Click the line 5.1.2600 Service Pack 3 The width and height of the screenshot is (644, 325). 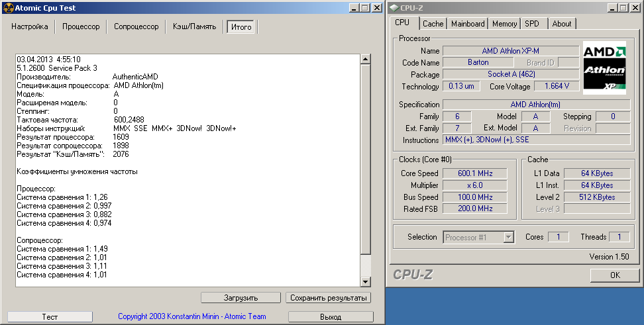(57, 68)
